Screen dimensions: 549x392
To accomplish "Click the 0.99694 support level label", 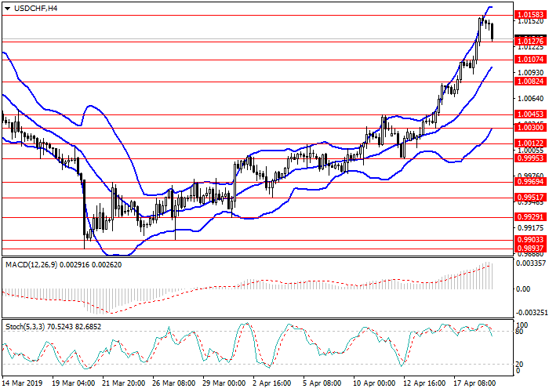I will [x=531, y=181].
